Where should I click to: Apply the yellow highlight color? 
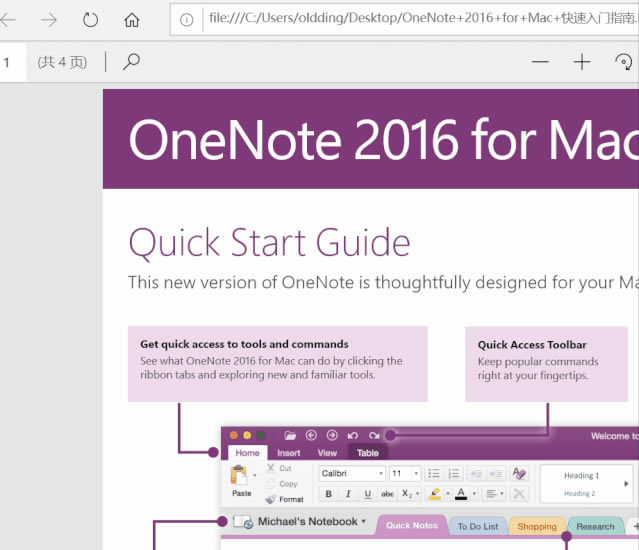point(435,494)
